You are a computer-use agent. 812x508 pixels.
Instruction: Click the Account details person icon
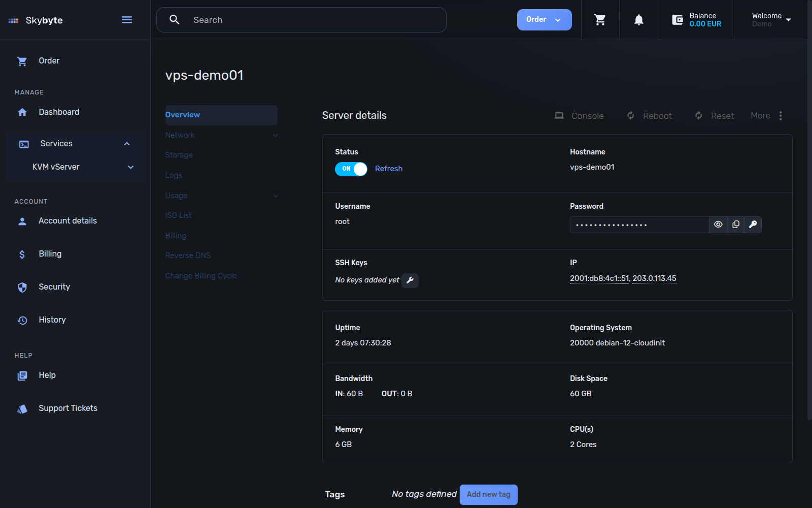(22, 221)
